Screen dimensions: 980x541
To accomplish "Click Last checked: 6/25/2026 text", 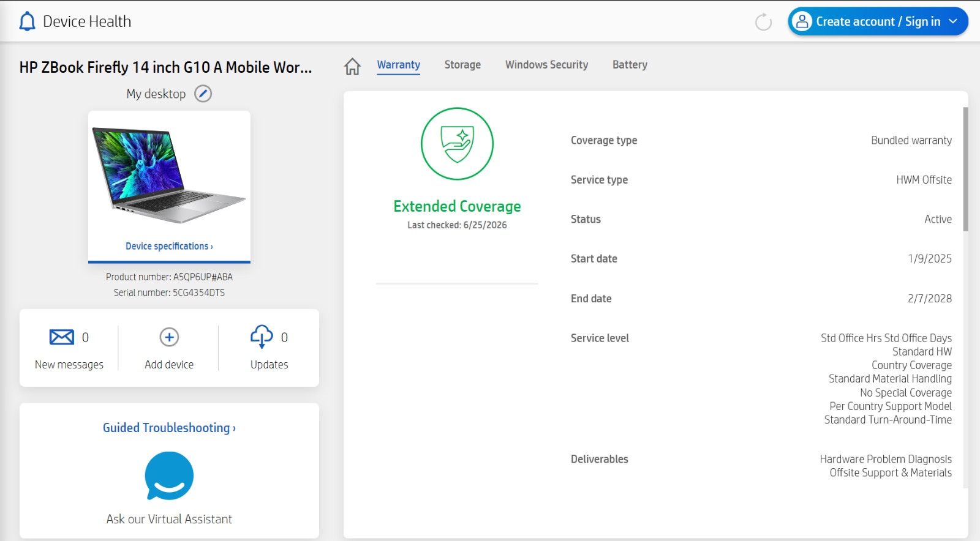I will tap(457, 225).
